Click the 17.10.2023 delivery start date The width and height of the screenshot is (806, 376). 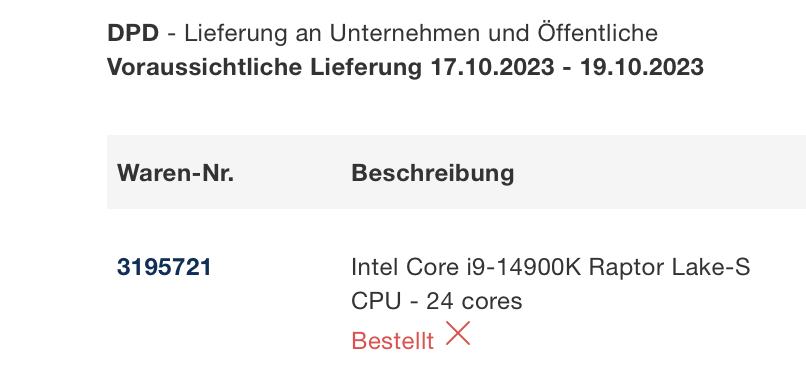click(492, 67)
